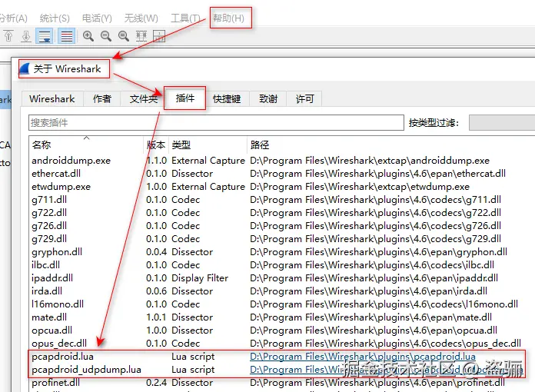Click the androiddump.exe extcap path cell
This screenshot has width=535, height=392.
pyautogui.click(x=370, y=161)
